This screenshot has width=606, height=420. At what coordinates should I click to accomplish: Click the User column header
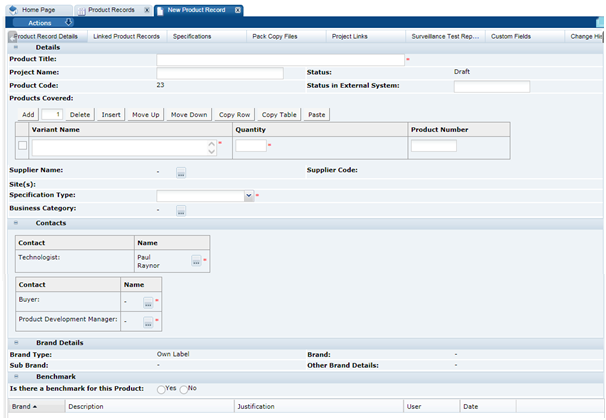click(431, 406)
